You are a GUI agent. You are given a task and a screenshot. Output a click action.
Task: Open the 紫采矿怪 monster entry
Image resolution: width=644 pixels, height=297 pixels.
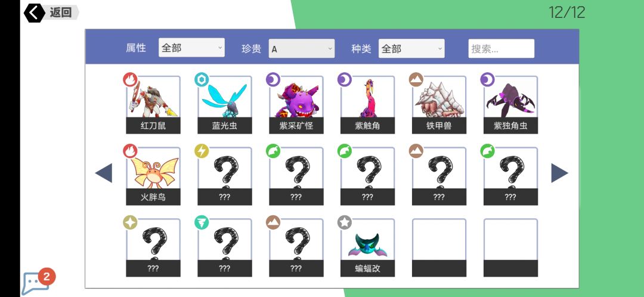296,105
